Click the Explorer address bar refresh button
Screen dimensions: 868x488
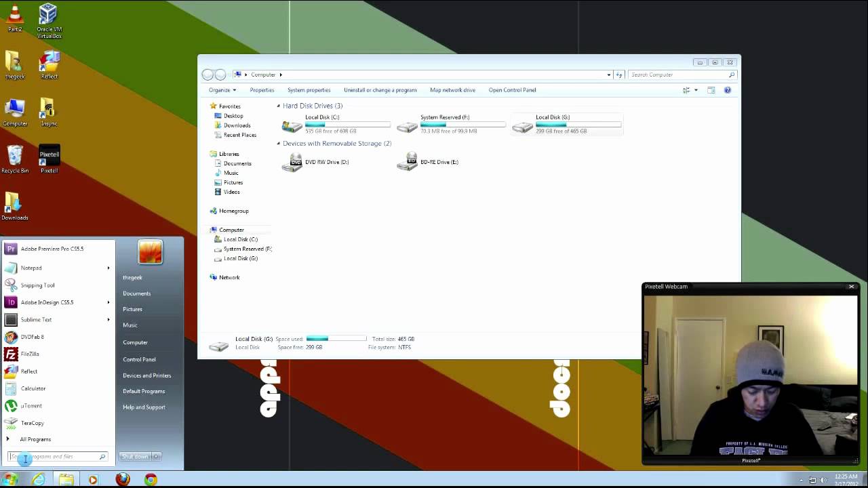(619, 75)
